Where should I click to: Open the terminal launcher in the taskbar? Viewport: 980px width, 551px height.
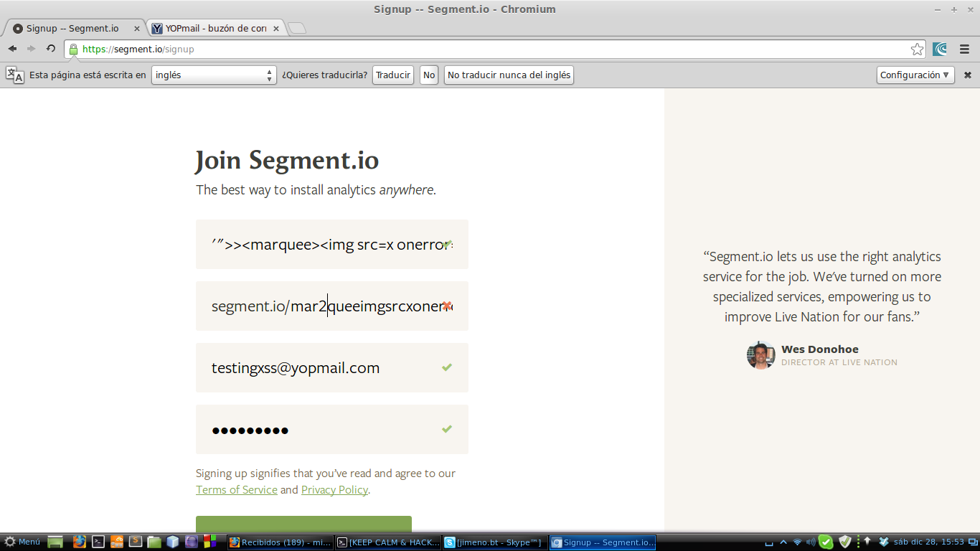[98, 542]
